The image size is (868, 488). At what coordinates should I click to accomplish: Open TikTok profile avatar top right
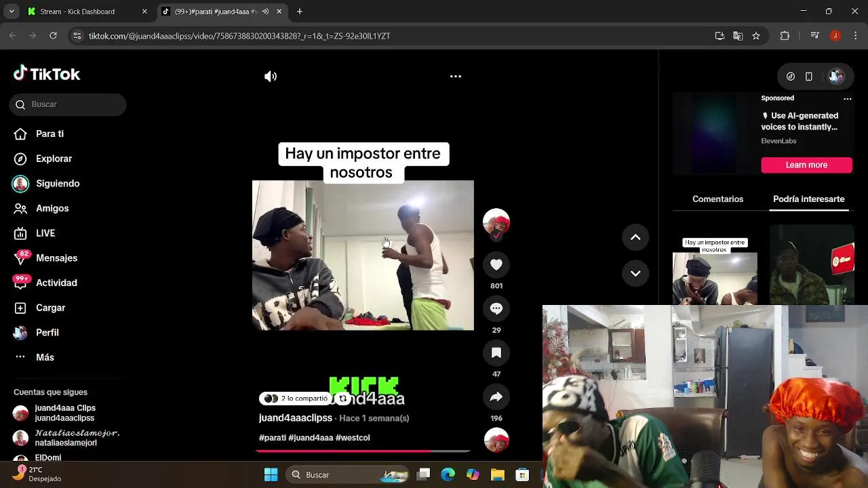[x=835, y=77]
